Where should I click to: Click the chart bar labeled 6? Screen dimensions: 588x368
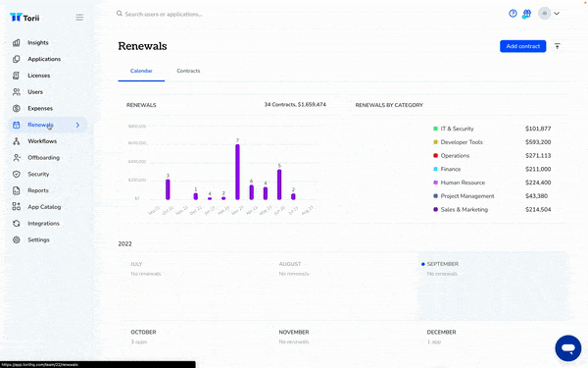(251, 192)
